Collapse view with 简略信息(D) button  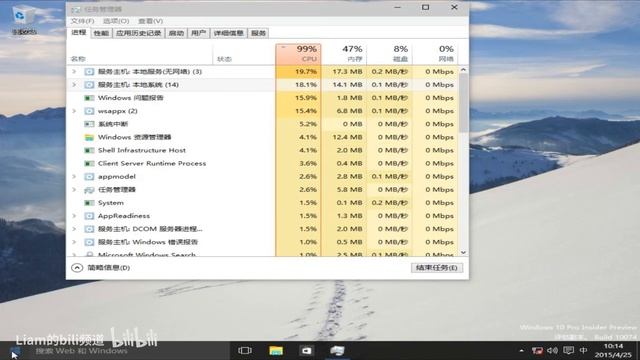coord(101,268)
